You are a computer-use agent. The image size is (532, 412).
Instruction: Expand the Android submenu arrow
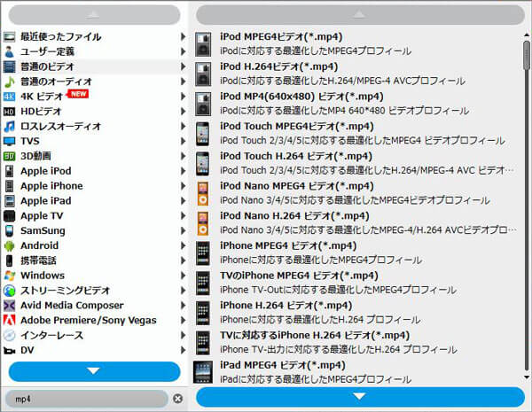(184, 245)
